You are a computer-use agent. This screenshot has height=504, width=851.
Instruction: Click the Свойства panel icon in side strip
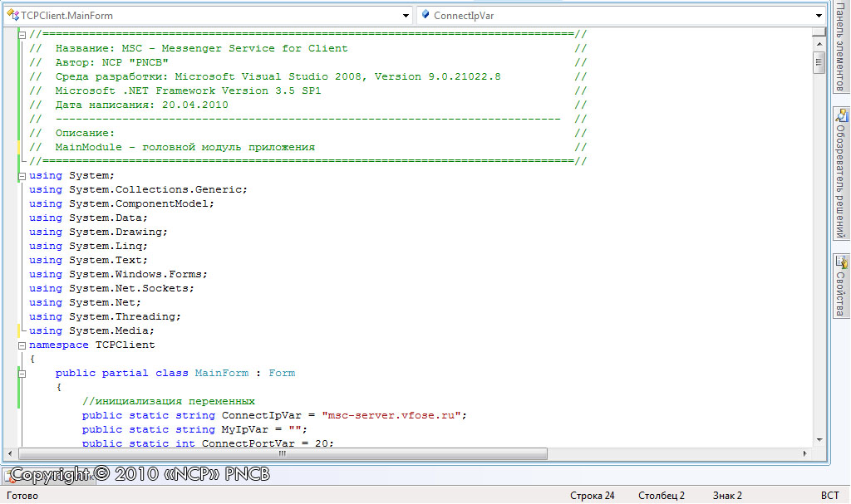(841, 261)
